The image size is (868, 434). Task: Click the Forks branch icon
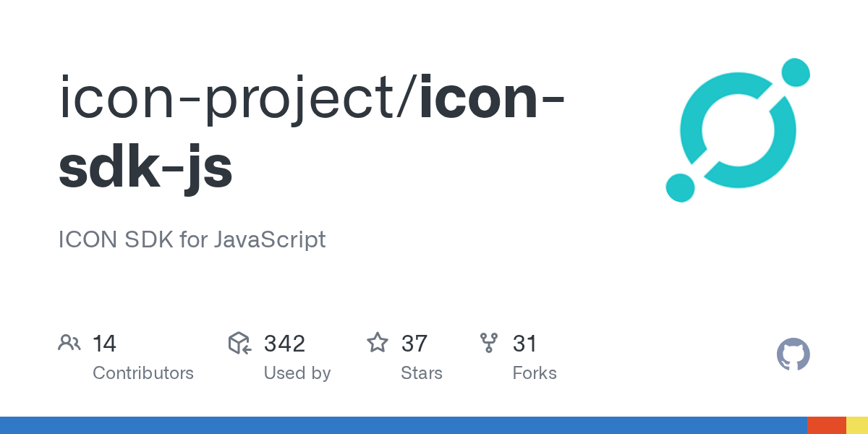(x=489, y=343)
